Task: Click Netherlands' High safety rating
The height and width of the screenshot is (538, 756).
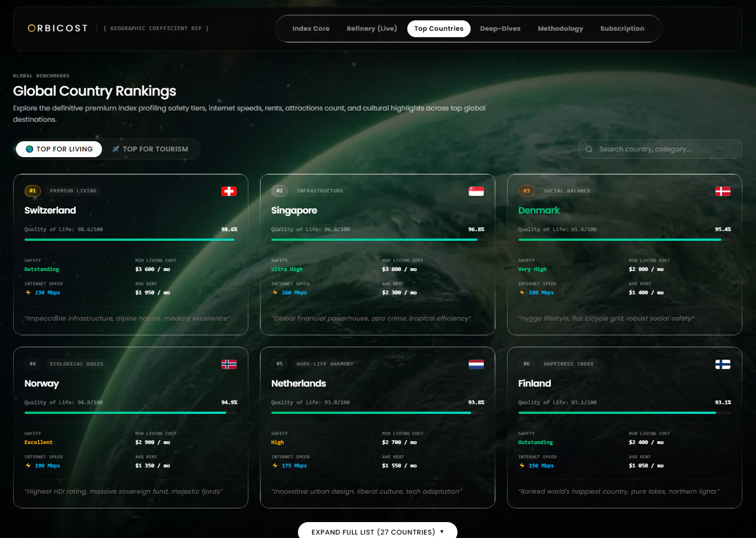Action: pos(277,442)
